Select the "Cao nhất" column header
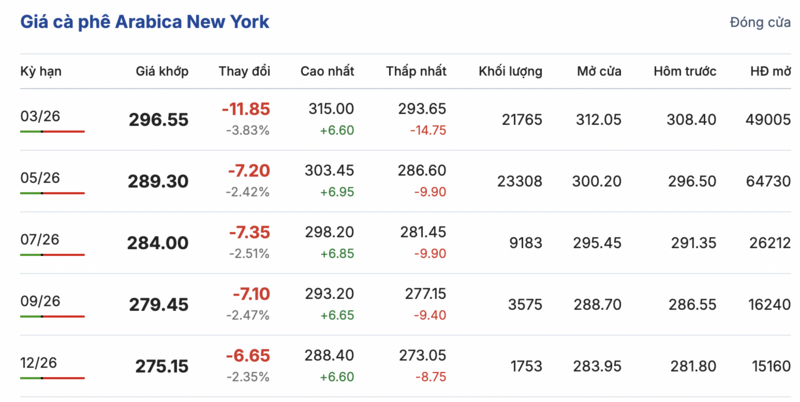Image resolution: width=800 pixels, height=402 pixels. pyautogui.click(x=327, y=72)
